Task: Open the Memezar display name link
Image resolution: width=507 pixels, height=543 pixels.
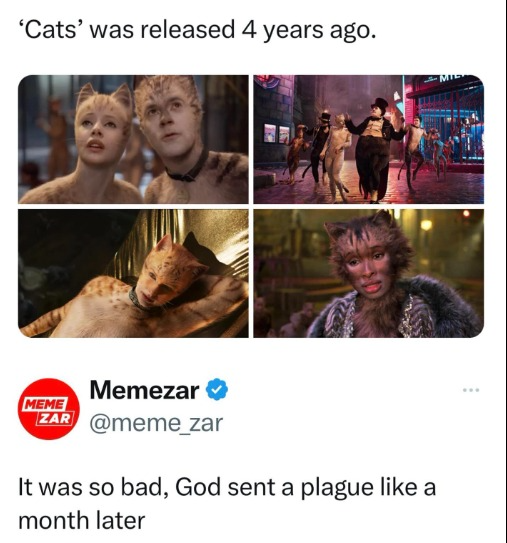Action: pos(144,390)
